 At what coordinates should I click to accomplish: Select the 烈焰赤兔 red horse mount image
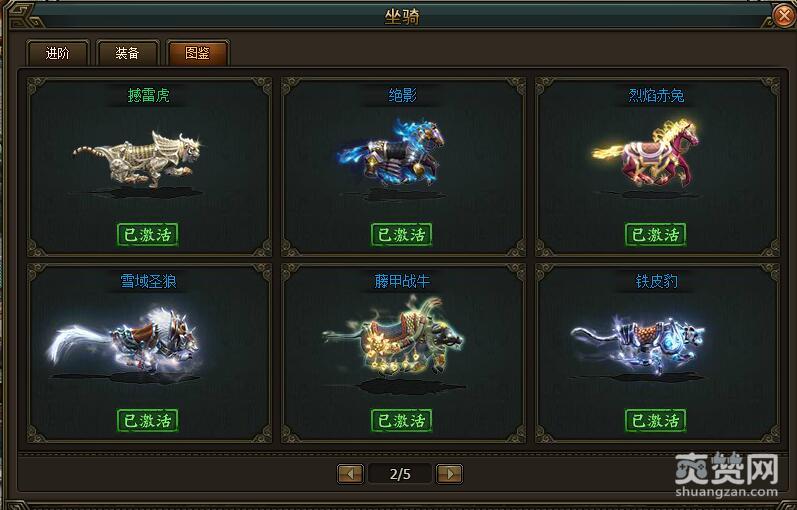click(x=646, y=153)
